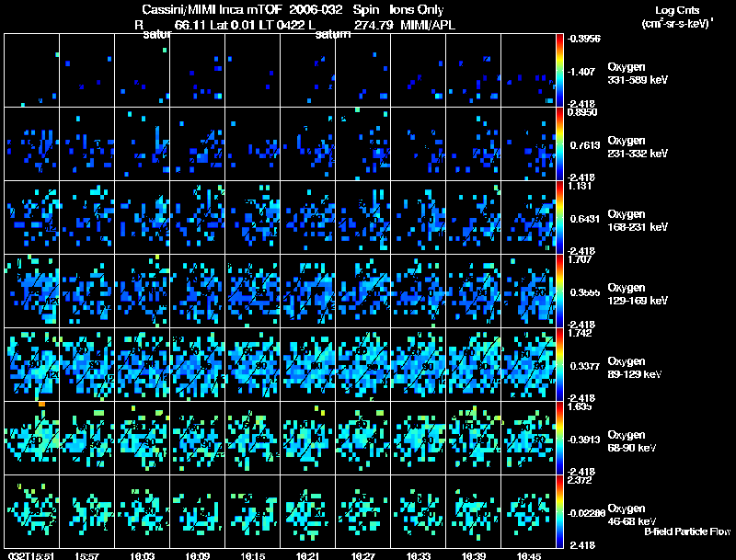Select the 16:27 panel in Oxygen 129-169 keV row

[x=362, y=291]
